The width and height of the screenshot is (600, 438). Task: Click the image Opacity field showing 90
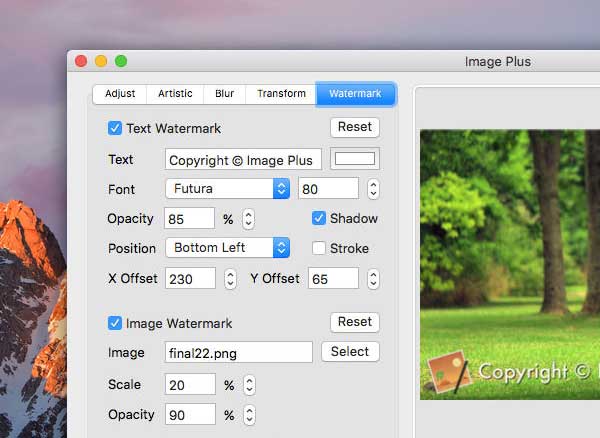coord(190,414)
